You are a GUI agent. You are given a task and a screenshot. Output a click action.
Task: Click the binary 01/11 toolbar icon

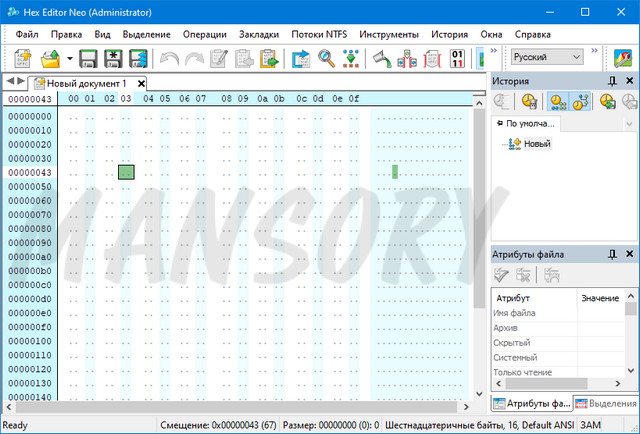point(459,58)
